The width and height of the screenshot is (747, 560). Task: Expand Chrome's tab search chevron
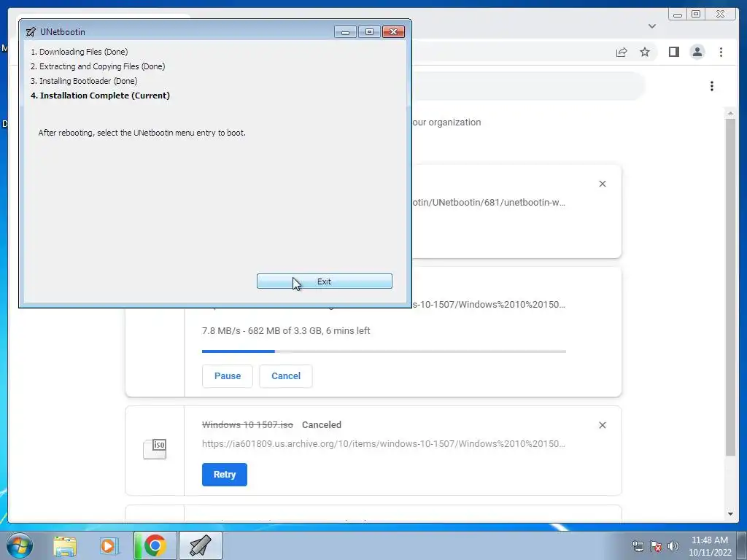652,26
